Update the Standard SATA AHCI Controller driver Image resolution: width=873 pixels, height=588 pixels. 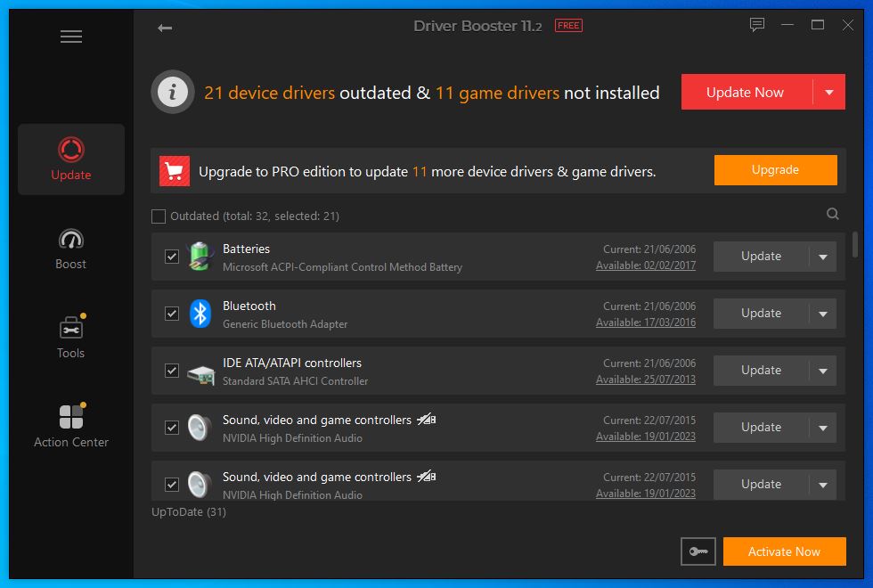tap(761, 371)
